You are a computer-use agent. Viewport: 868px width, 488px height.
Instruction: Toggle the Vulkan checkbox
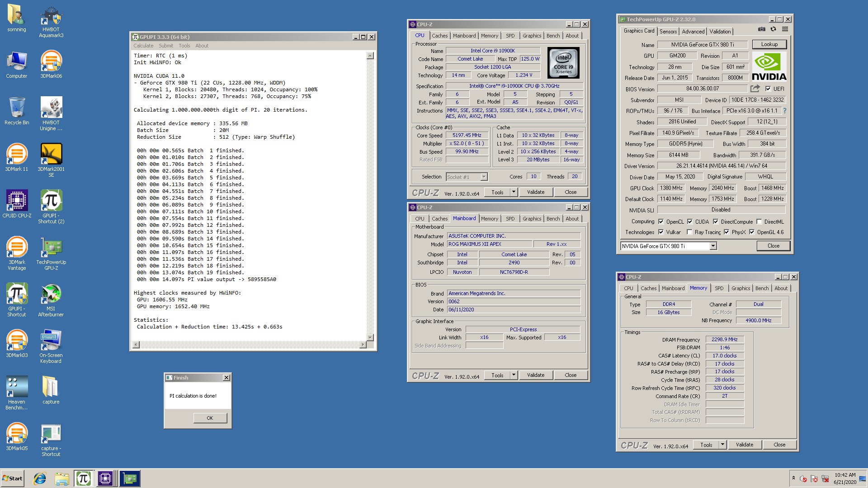point(661,232)
